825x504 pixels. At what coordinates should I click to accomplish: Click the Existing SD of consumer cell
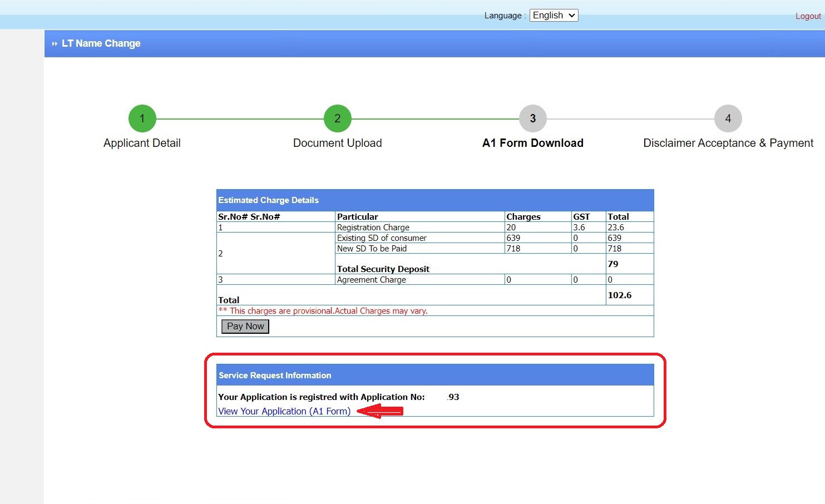(382, 238)
